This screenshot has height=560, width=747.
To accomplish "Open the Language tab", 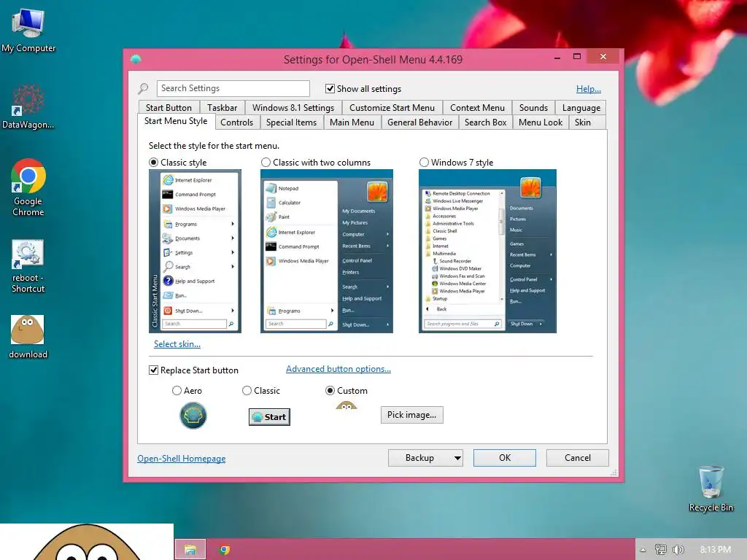I will 581,108.
